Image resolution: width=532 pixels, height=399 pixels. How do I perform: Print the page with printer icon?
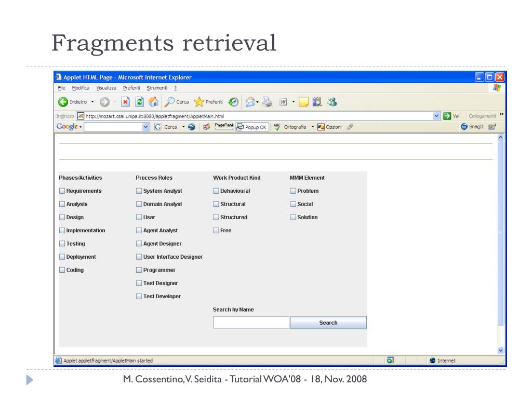coord(268,102)
